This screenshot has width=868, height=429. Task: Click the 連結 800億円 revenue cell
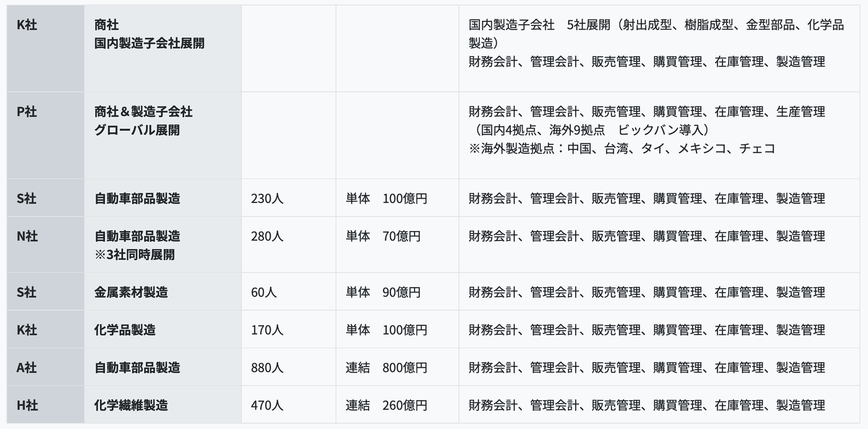tap(397, 367)
